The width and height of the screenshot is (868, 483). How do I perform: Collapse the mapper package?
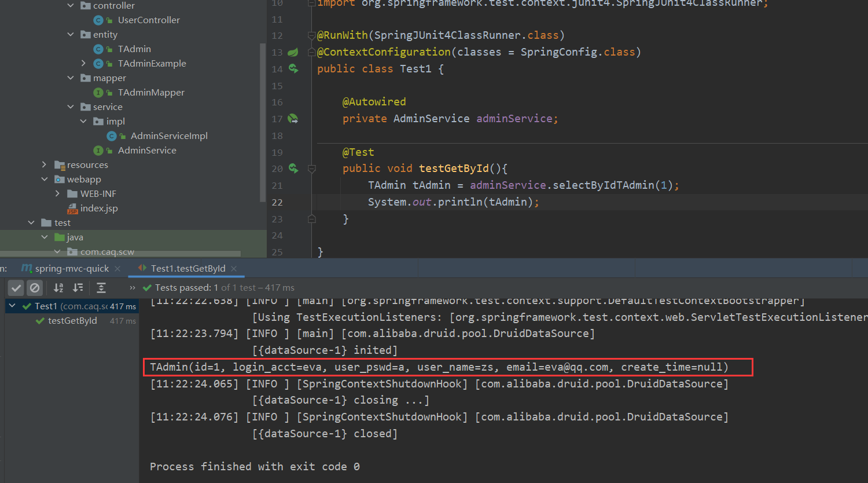pyautogui.click(x=71, y=78)
